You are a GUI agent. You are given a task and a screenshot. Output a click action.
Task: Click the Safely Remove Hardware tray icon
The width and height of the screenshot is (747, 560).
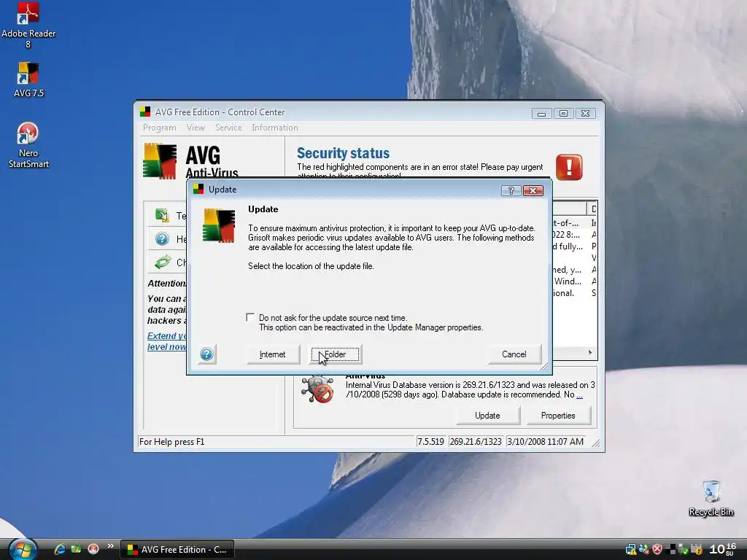coord(683,550)
